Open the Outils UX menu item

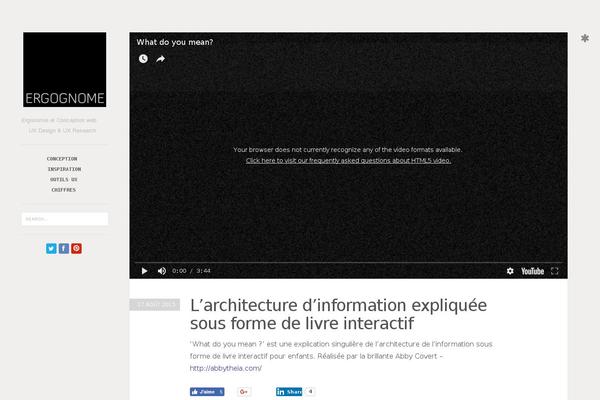[64, 179]
